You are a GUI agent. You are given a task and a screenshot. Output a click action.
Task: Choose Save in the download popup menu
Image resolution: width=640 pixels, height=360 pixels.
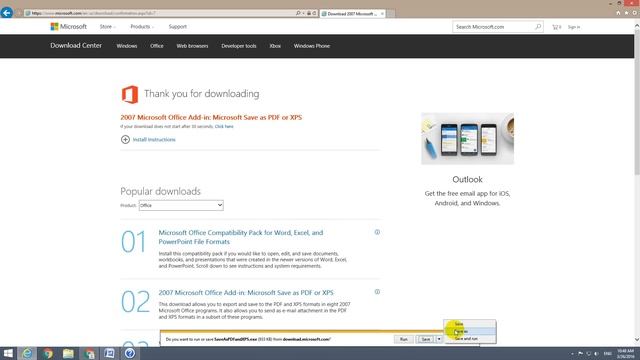pyautogui.click(x=470, y=324)
